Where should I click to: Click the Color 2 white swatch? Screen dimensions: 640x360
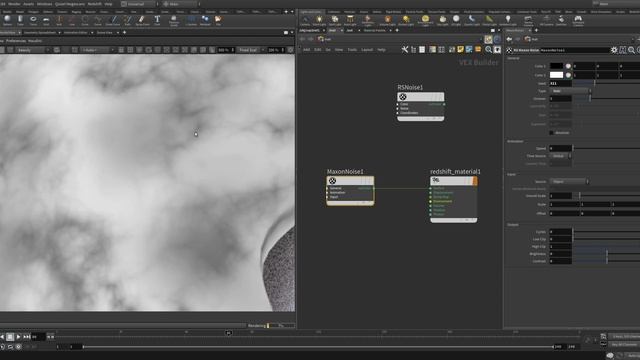[556, 75]
